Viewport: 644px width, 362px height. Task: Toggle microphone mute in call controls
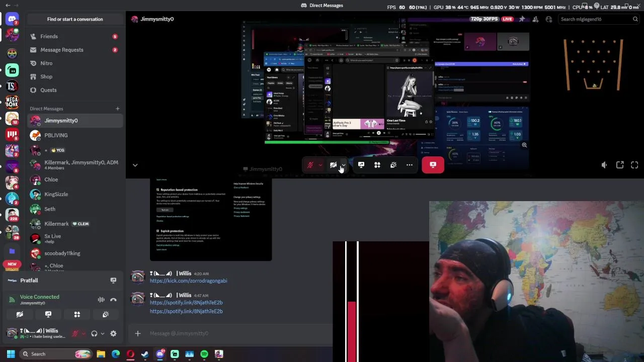pos(310,165)
